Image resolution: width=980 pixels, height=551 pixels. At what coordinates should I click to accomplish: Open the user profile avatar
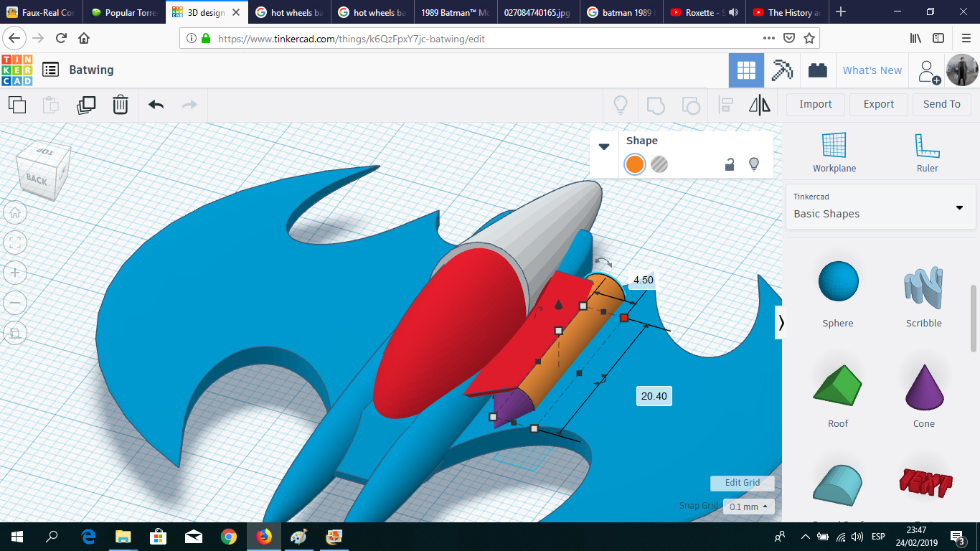[x=962, y=70]
